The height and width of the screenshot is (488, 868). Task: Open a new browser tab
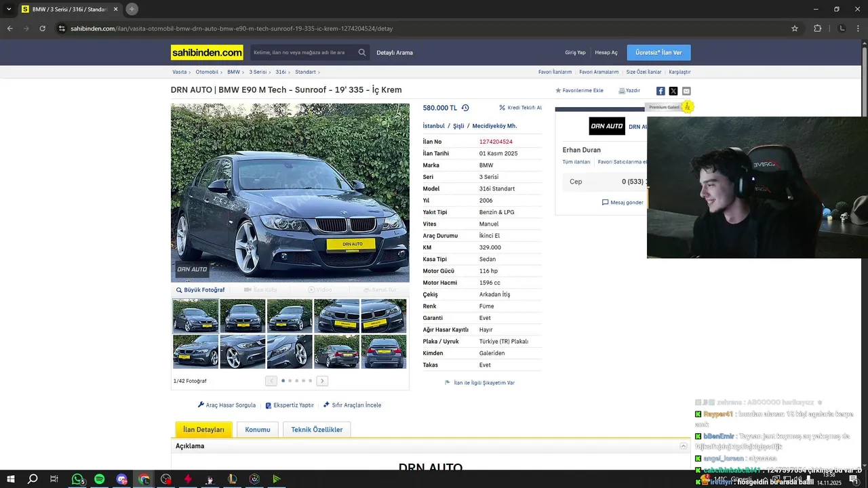(x=132, y=9)
